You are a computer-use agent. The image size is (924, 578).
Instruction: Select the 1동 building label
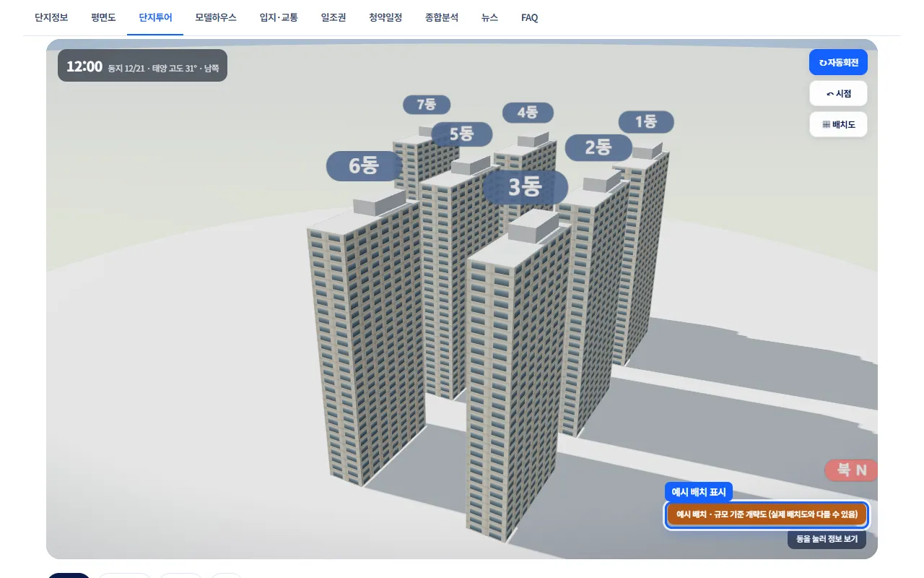pyautogui.click(x=646, y=122)
